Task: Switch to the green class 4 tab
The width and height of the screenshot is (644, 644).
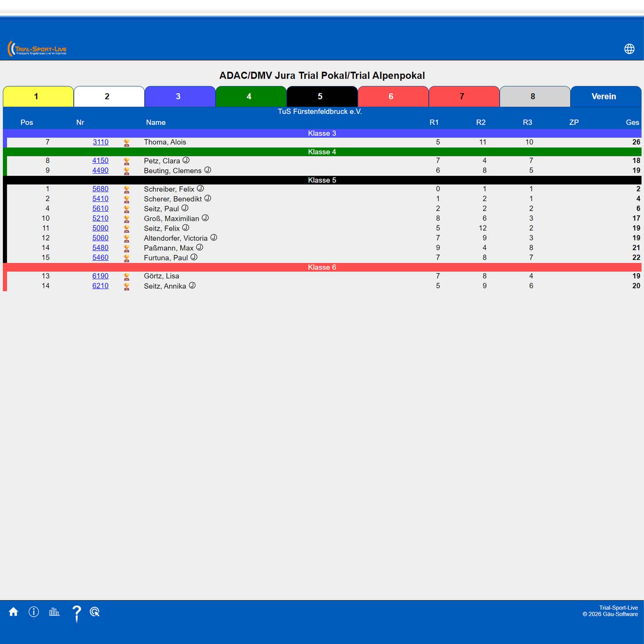Action: point(251,96)
